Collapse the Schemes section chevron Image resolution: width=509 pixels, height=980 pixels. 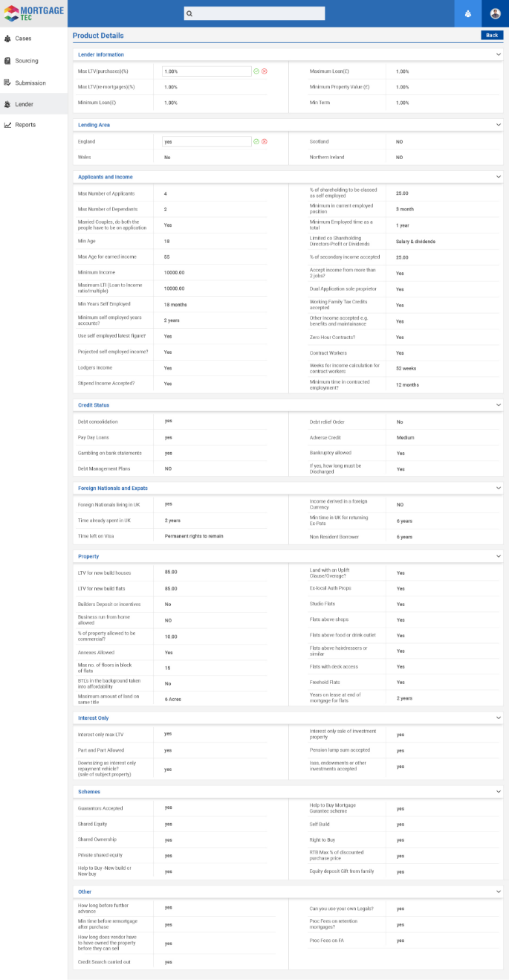tap(499, 792)
